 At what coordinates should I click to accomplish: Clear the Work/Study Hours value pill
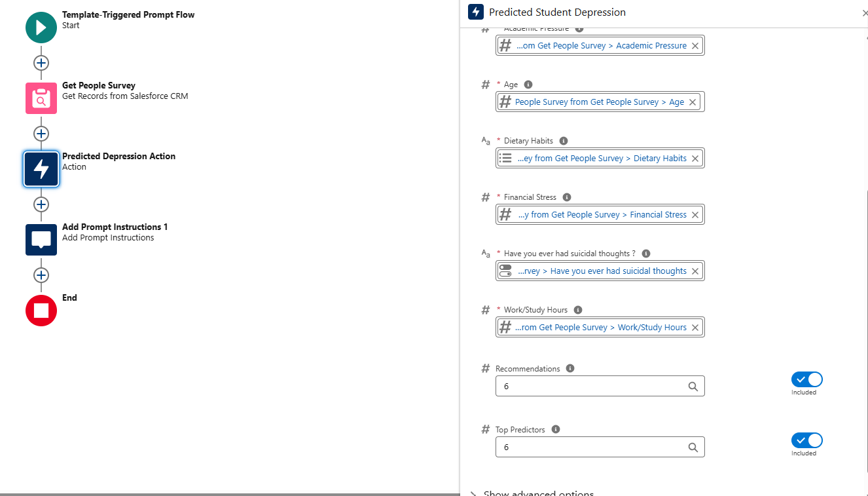coord(695,328)
